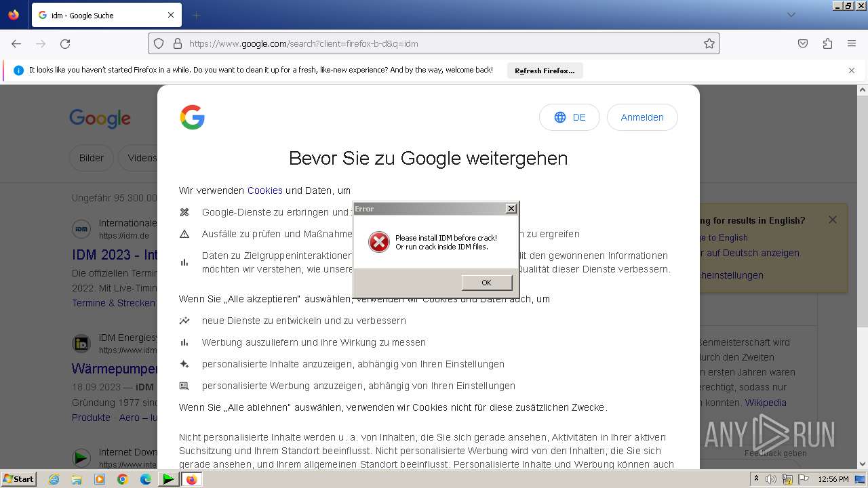Open the Wikipedia link in the side panel
Image resolution: width=868 pixels, height=488 pixels.
(x=766, y=403)
